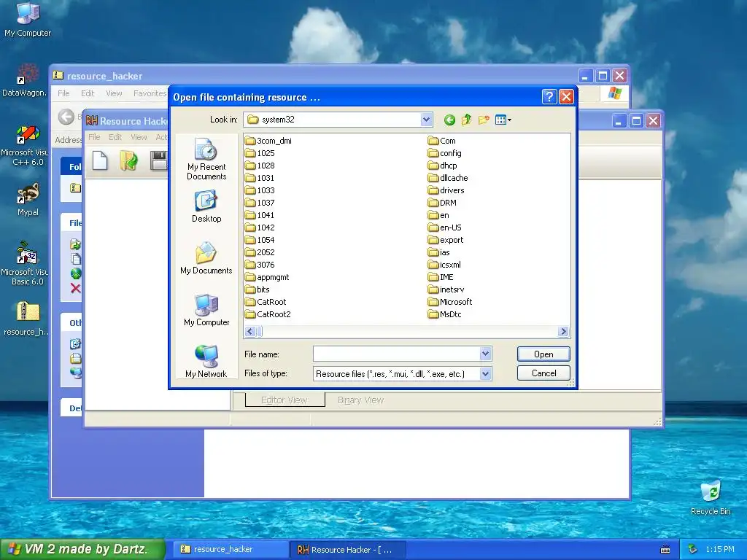Viewport: 747px width, 560px height.
Task: Open the File menu in Resource Hacker
Action: tap(94, 137)
